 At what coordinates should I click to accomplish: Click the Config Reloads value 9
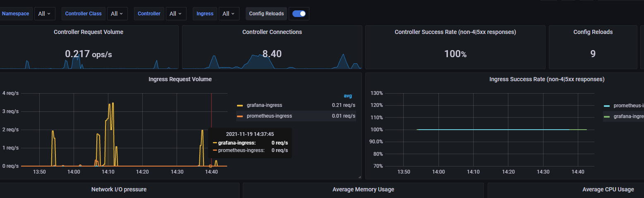593,54
